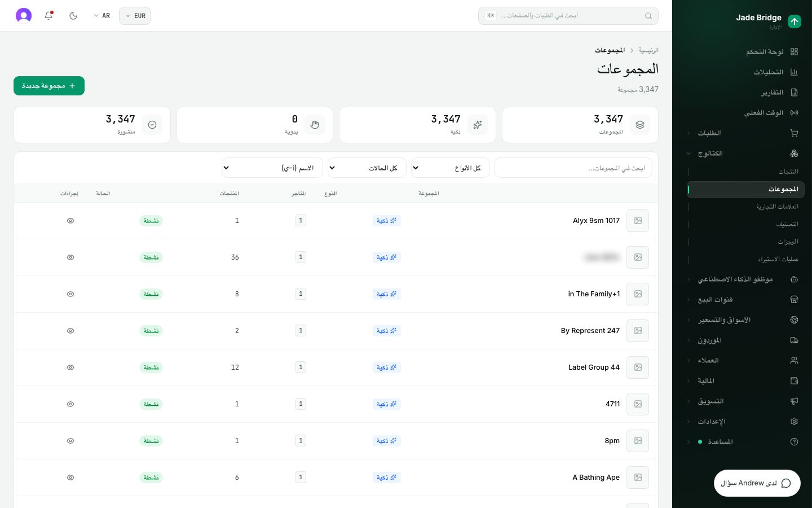View the in The Family+1 collection eye icon
The height and width of the screenshot is (508, 812).
point(70,294)
